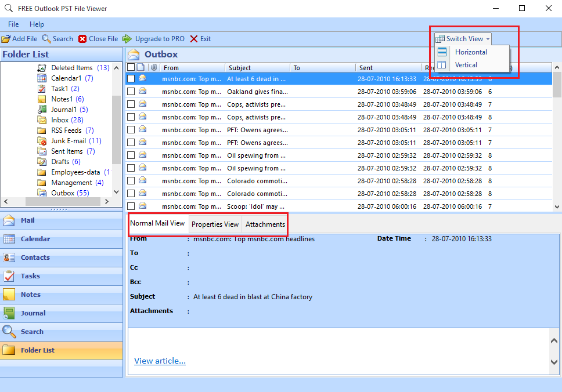Check the checkbox of the first Outbox message

pos(131,78)
